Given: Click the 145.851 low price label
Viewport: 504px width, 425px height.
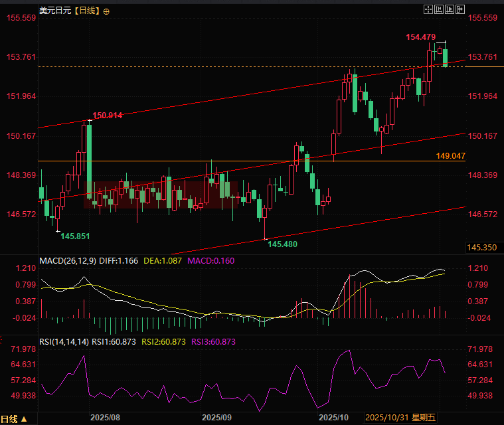Looking at the screenshot, I should pyautogui.click(x=75, y=236).
